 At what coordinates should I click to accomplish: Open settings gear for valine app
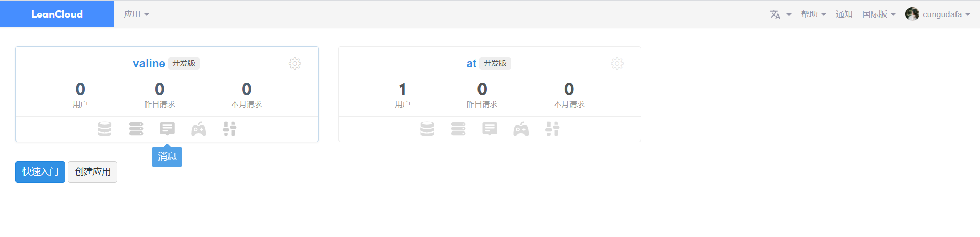pyautogui.click(x=295, y=64)
